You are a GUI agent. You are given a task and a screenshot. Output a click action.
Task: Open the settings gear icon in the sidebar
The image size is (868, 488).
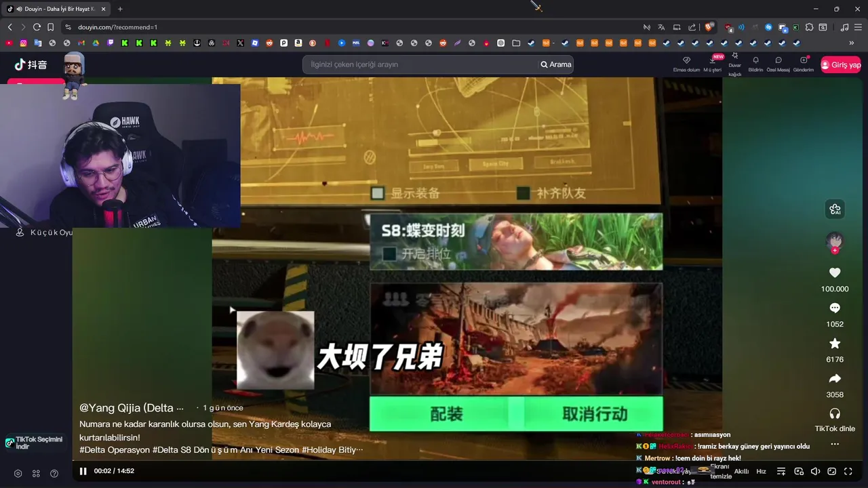click(18, 474)
